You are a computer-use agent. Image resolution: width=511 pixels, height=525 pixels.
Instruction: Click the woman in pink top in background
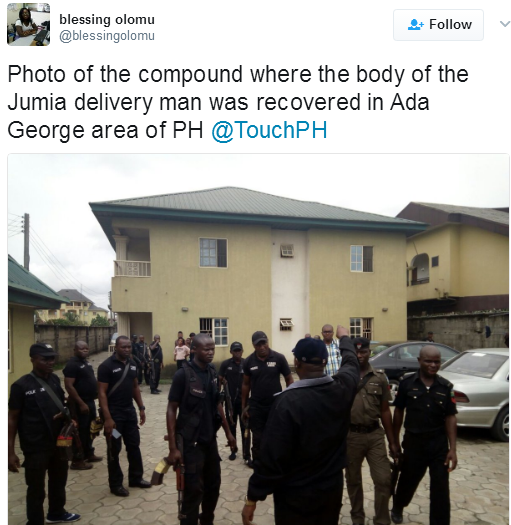click(x=181, y=354)
